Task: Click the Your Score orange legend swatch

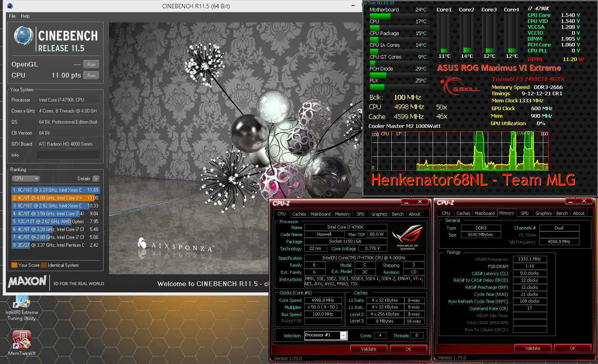Action: [14, 265]
